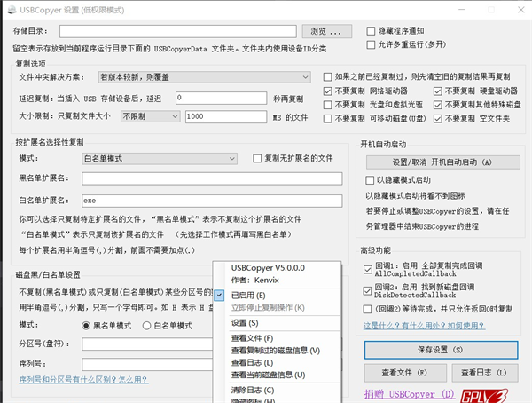The image size is (532, 403).
Task: Toggle the 允许多重运行(多开) checkbox
Action: (372, 44)
